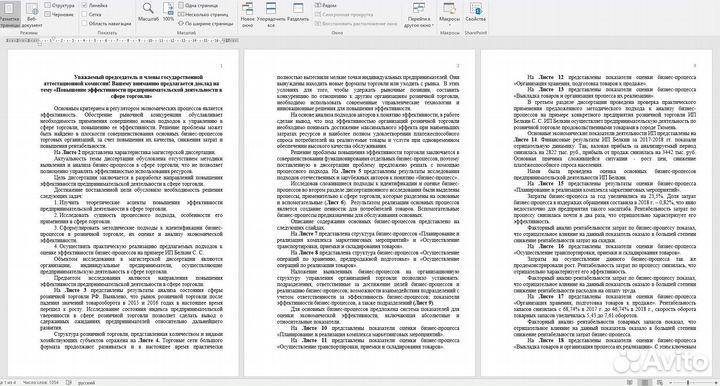Set zoom to 100%
This screenshot has width=720, height=386.
coord(169,12)
